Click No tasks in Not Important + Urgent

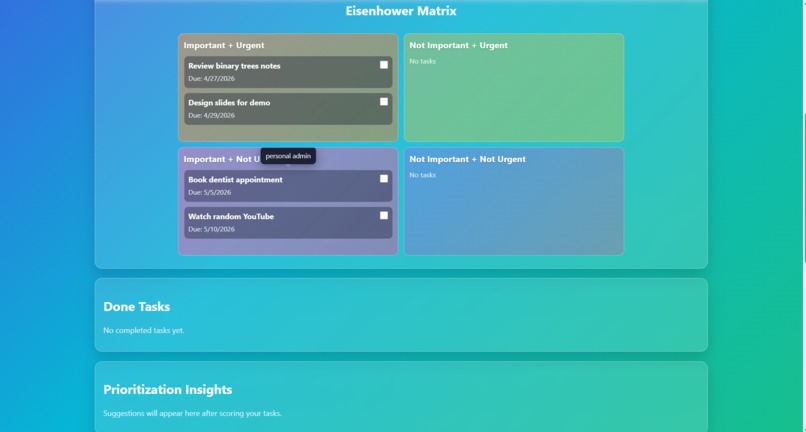click(423, 61)
